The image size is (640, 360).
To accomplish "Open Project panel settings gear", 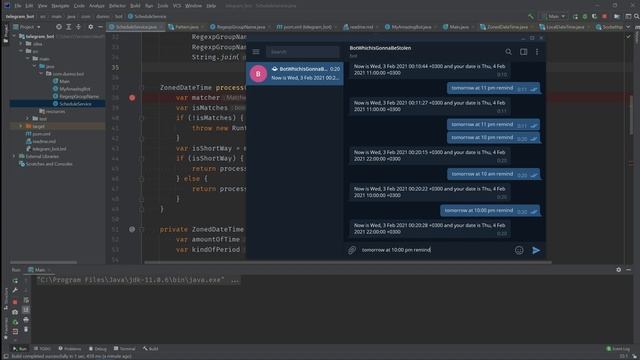I will [x=91, y=27].
